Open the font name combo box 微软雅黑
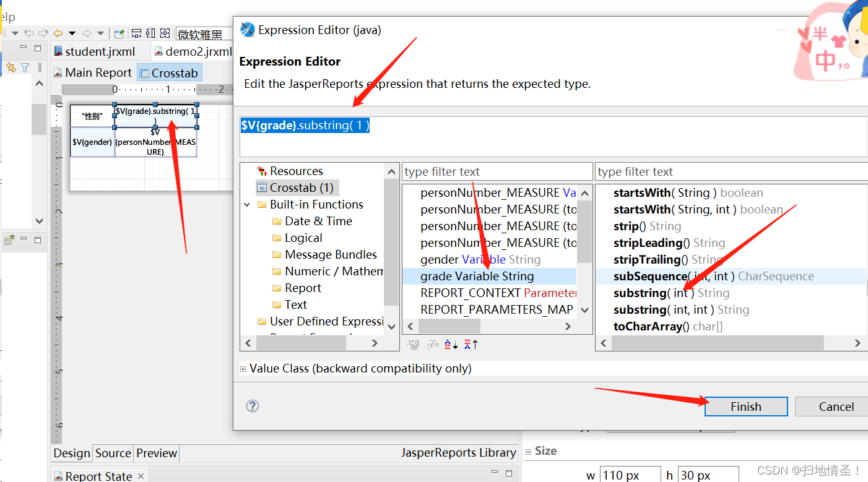The image size is (868, 482). pyautogui.click(x=204, y=34)
